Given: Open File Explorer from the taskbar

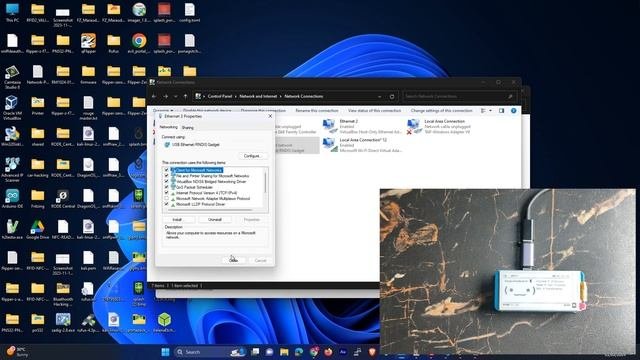Looking at the screenshot, I should click(x=284, y=352).
